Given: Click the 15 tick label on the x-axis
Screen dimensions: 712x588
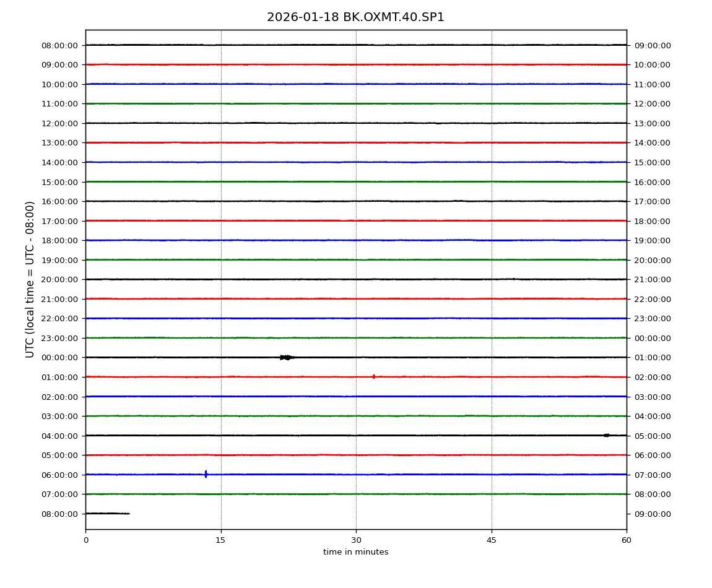Looking at the screenshot, I should (220, 540).
